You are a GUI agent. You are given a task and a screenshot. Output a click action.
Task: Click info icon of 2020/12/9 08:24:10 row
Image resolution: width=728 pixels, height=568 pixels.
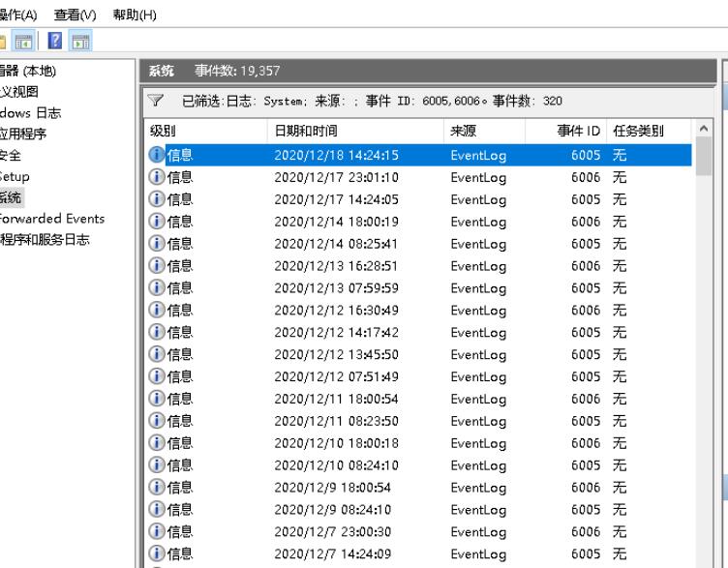click(157, 509)
